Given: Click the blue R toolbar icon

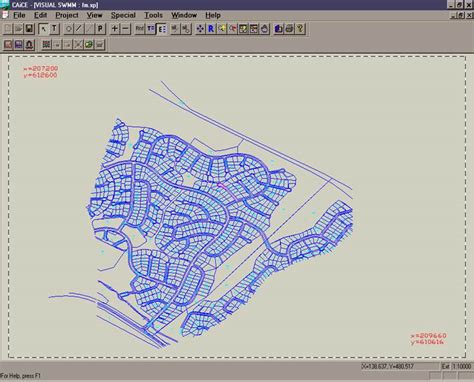Looking at the screenshot, I should pos(211,29).
